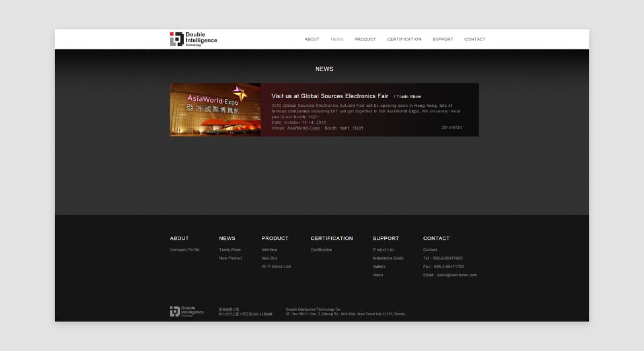Screen dimensions: 644x351
Task: Open Video footer link
Action: pyautogui.click(x=378, y=275)
